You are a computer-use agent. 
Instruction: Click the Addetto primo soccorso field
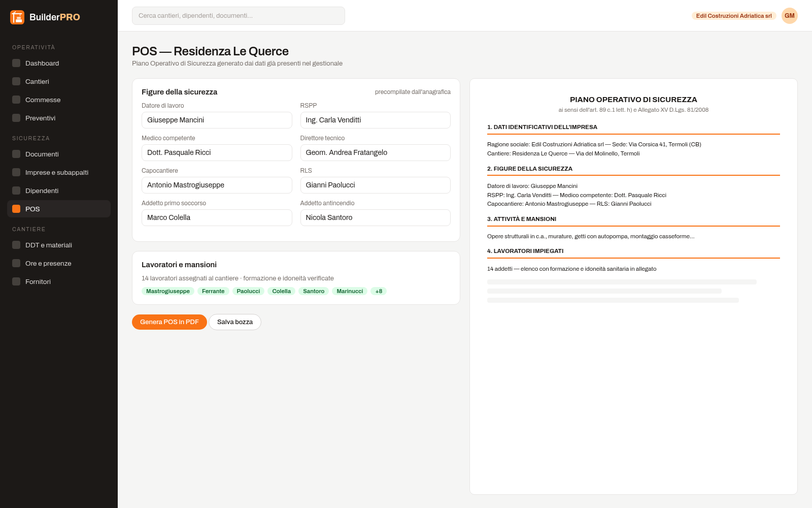(x=217, y=217)
